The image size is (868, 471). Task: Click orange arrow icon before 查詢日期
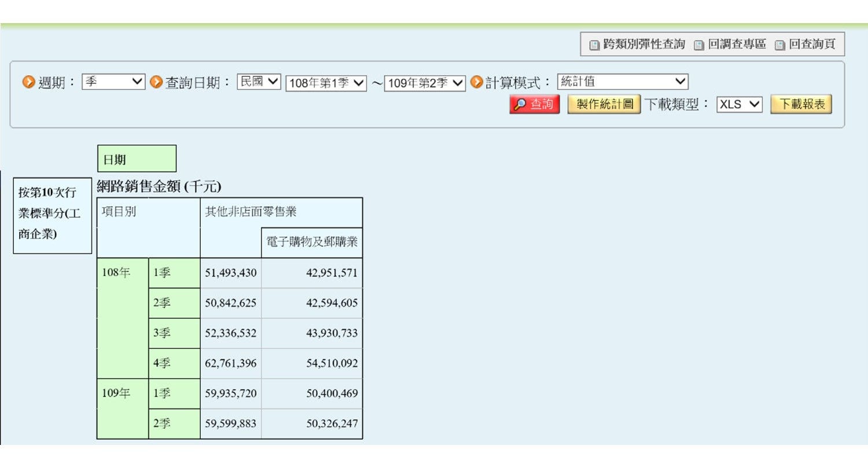156,82
